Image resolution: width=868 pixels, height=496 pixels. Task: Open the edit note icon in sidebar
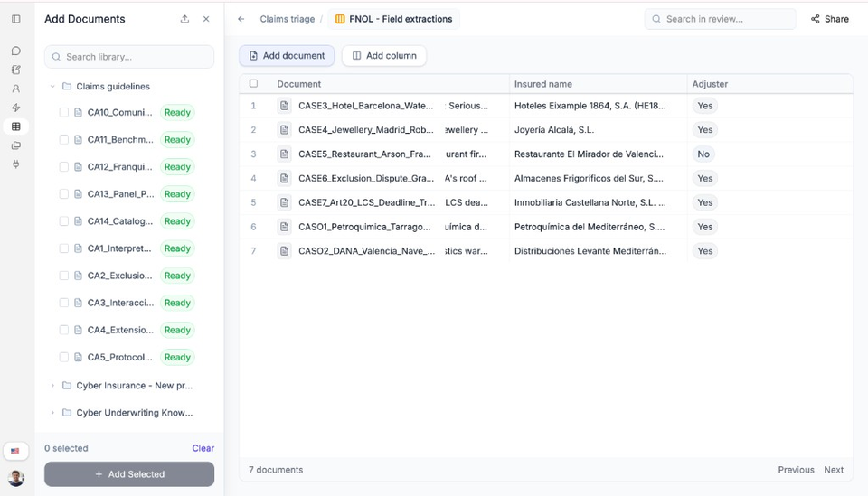(x=16, y=70)
